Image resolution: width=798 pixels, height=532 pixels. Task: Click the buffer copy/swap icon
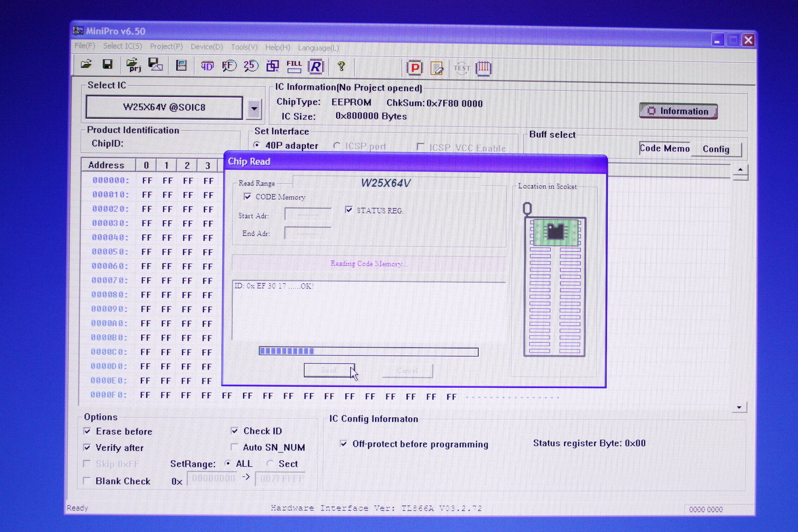273,66
